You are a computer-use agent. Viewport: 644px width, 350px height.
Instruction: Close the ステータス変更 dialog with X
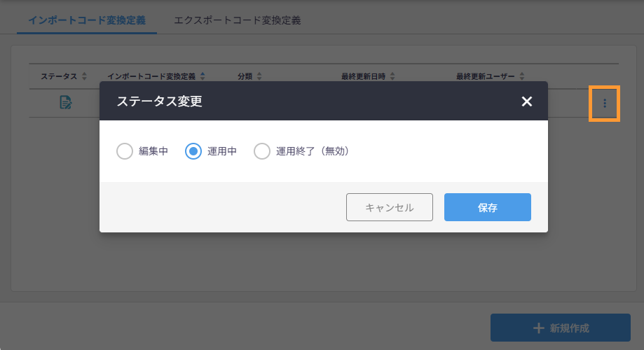coord(526,101)
